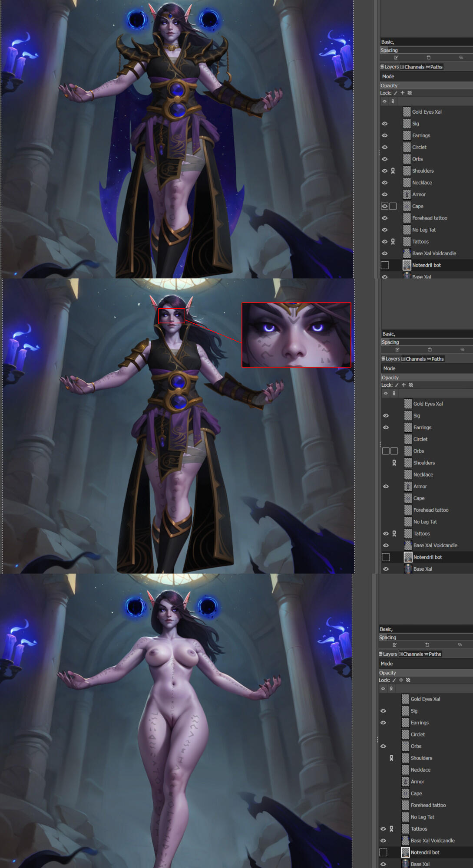The width and height of the screenshot is (473, 868).
Task: Click the duplicate brush icon in the bottom panel
Action: click(x=460, y=645)
